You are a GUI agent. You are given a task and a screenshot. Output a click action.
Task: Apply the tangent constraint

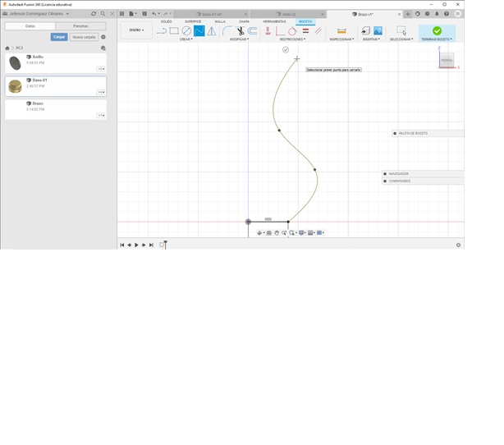(x=292, y=31)
